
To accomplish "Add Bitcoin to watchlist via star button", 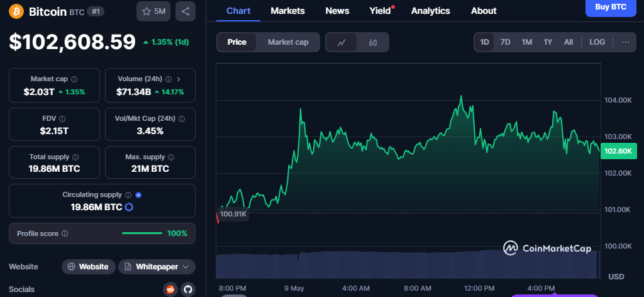I will [153, 11].
